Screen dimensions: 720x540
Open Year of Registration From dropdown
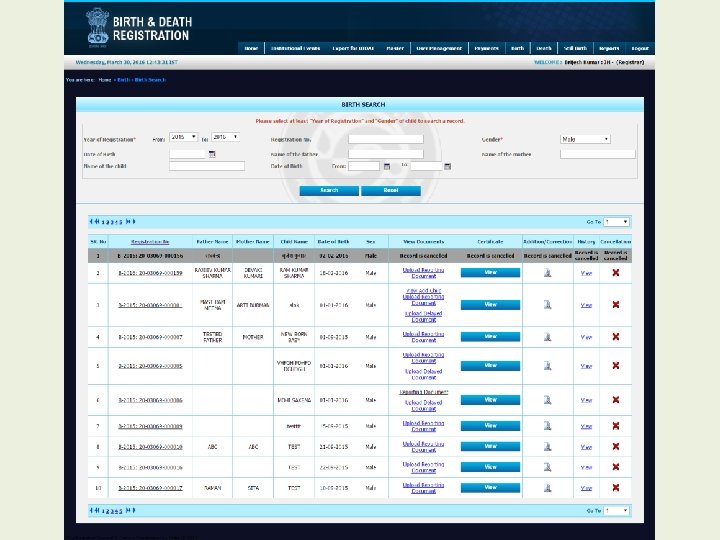(x=183, y=137)
